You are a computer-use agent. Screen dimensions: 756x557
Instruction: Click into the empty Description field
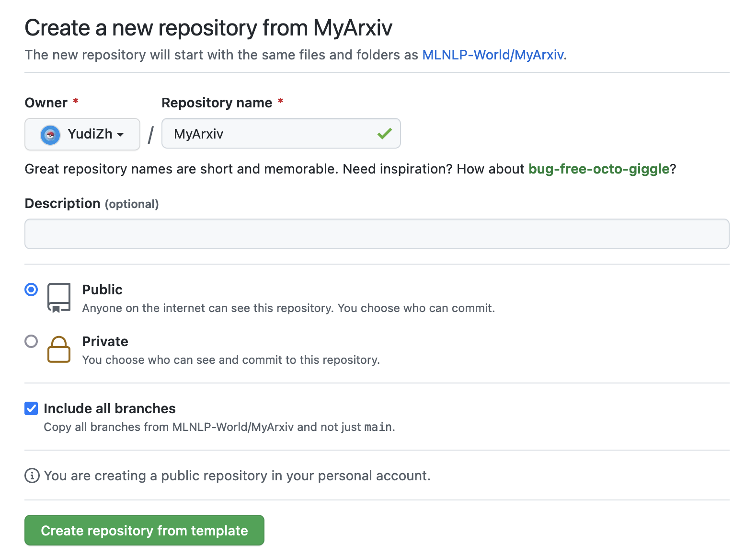(377, 234)
